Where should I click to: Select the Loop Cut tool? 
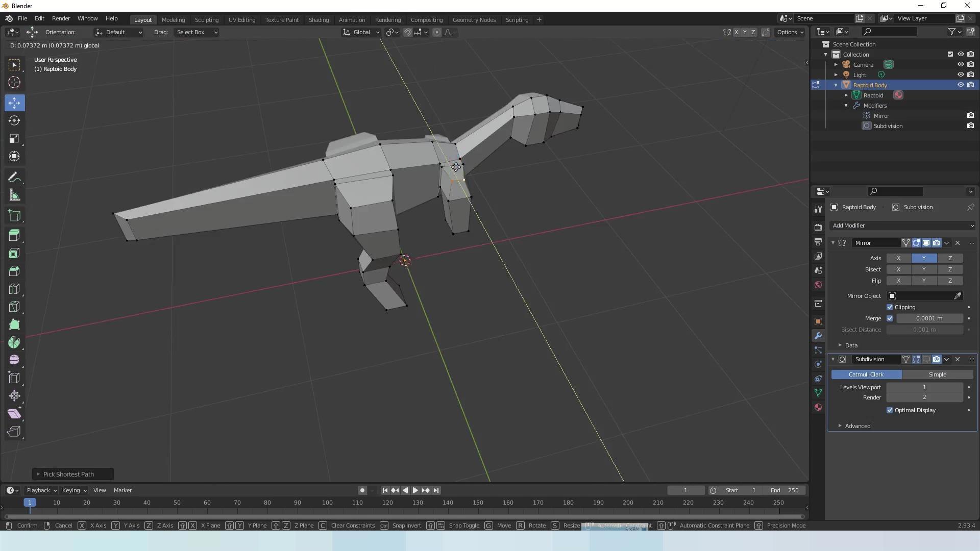point(14,289)
